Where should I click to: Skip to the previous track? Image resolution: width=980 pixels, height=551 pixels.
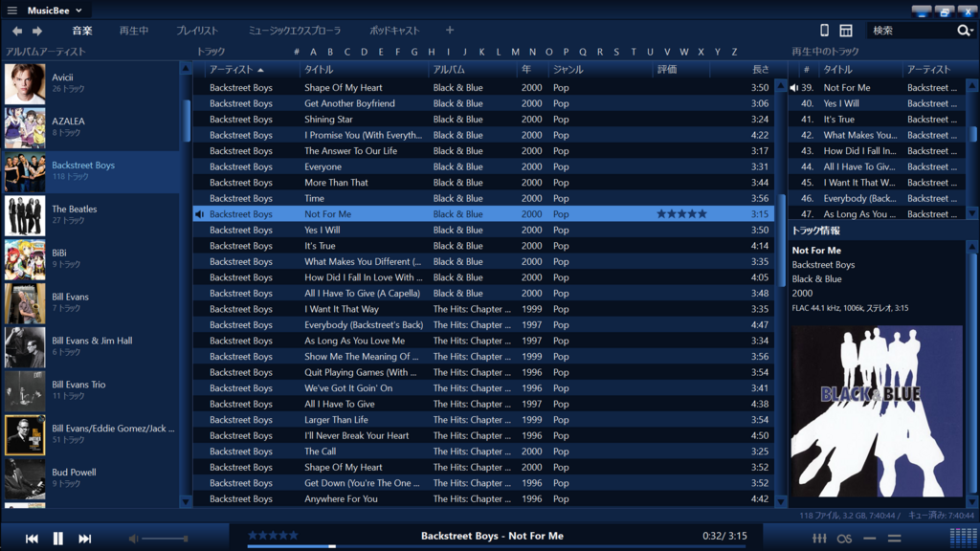point(32,539)
